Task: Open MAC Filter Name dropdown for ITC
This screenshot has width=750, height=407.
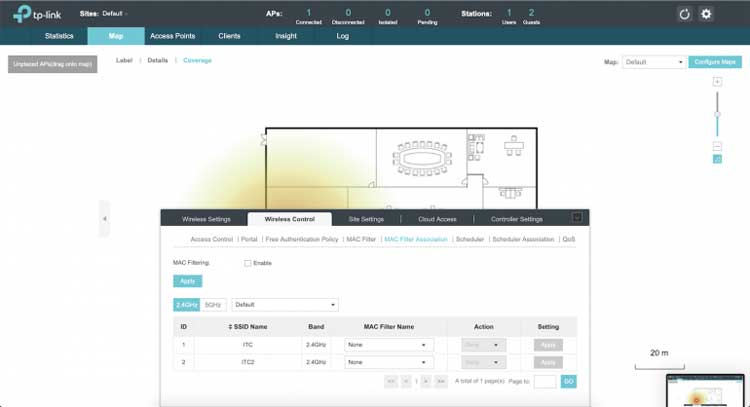Action: pyautogui.click(x=389, y=345)
